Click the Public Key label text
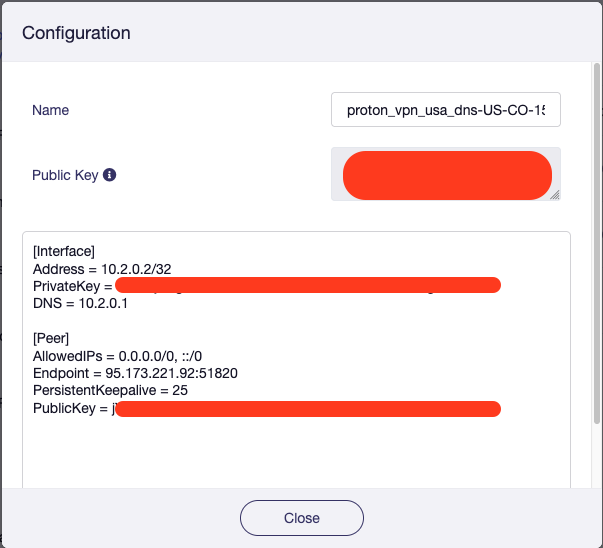 [x=65, y=175]
